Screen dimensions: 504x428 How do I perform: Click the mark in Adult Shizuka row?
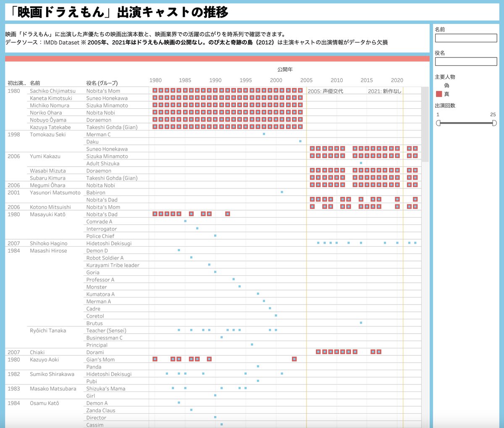point(361,163)
